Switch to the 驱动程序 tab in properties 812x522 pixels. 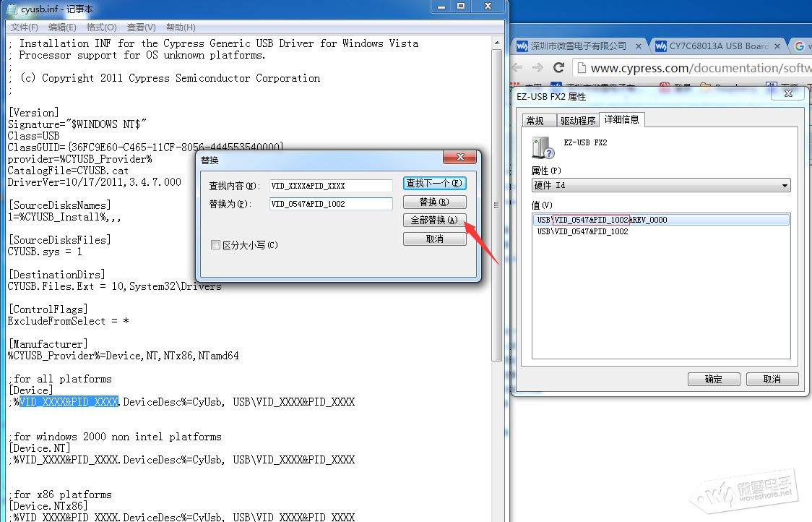point(578,121)
